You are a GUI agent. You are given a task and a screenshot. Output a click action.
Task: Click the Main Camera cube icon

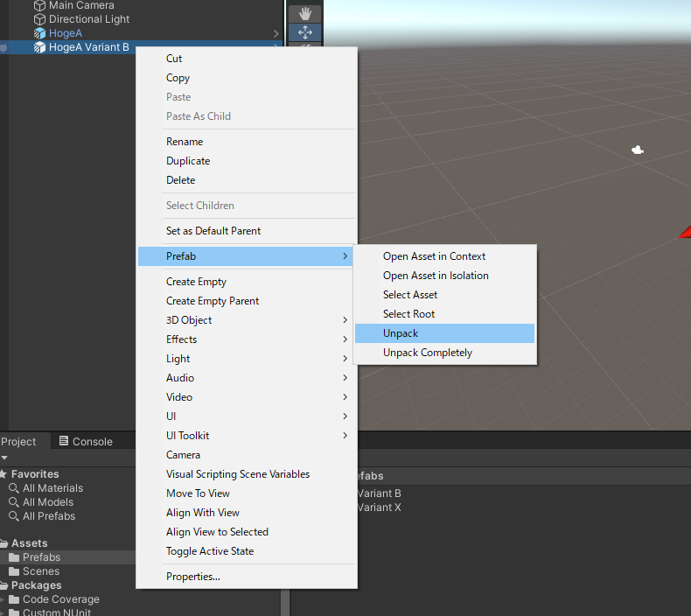coord(39,6)
